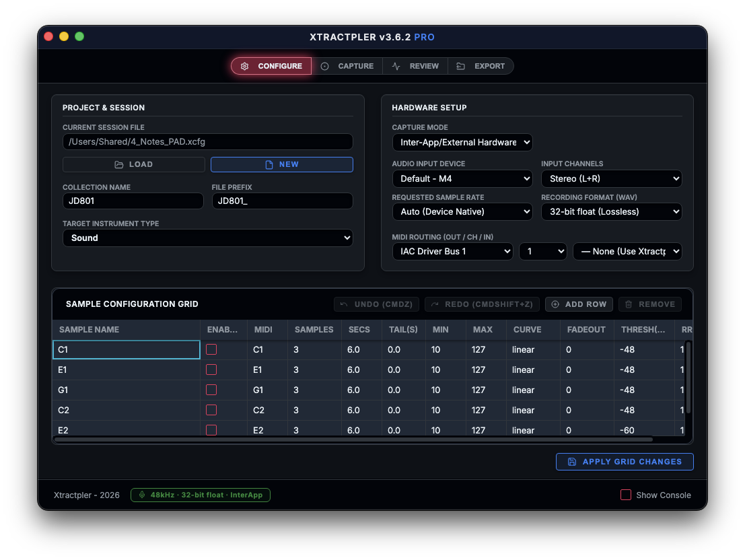The height and width of the screenshot is (560, 745).
Task: Click the Collection Name field
Action: 133,201
